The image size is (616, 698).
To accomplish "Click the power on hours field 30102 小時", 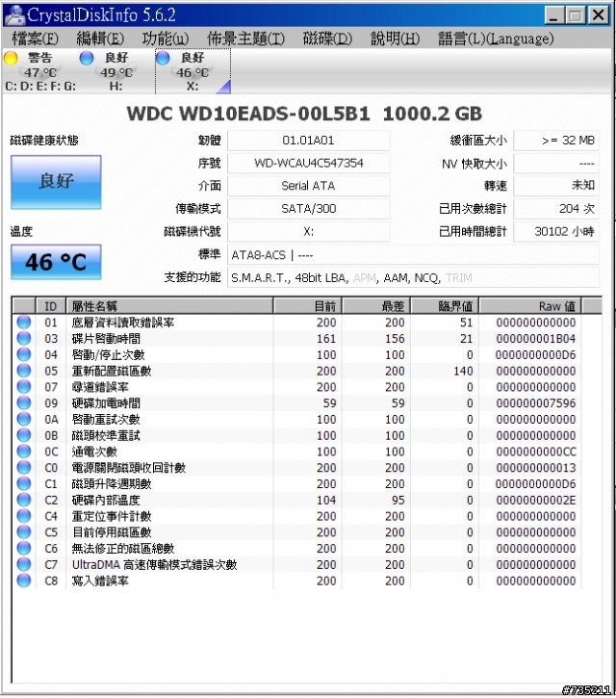I will click(x=556, y=231).
